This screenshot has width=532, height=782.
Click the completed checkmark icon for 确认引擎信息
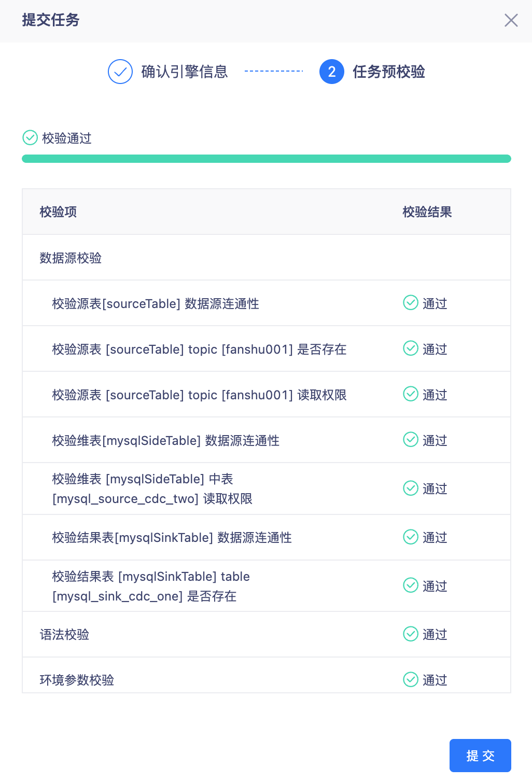click(120, 72)
